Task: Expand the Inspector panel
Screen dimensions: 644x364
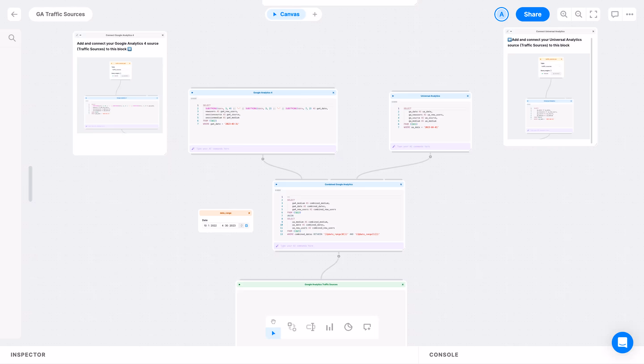Action: click(28, 354)
